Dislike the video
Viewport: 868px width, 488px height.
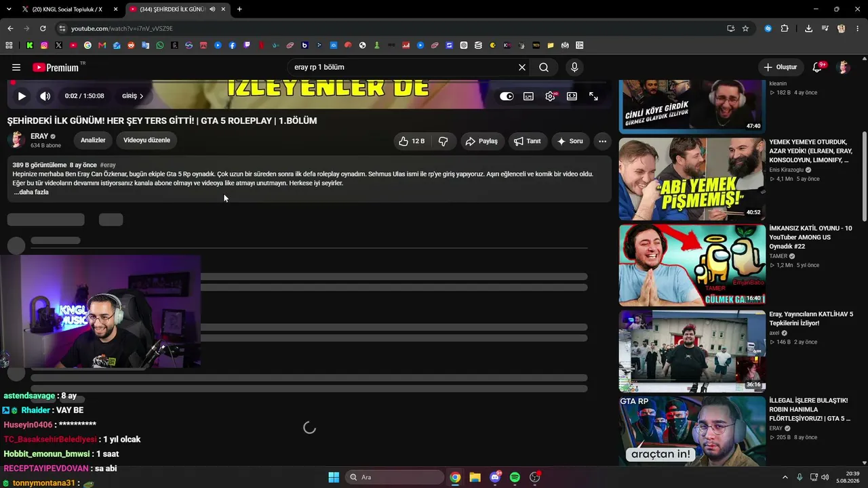coord(443,141)
